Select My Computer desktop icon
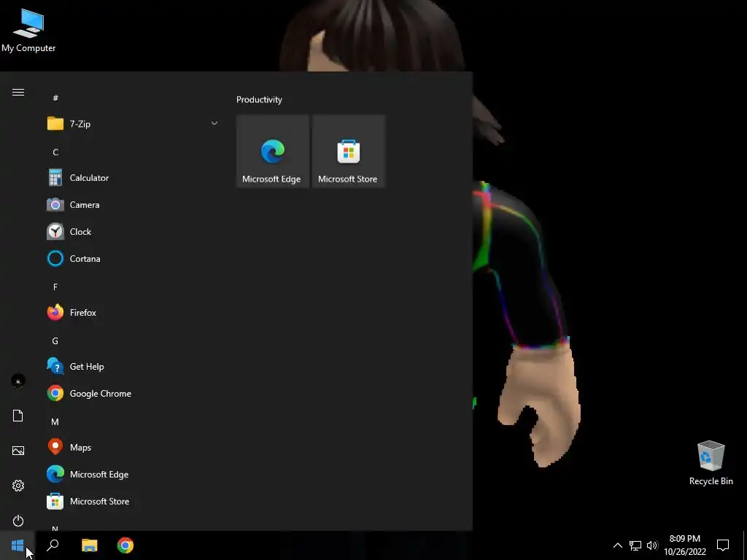 coord(28,29)
